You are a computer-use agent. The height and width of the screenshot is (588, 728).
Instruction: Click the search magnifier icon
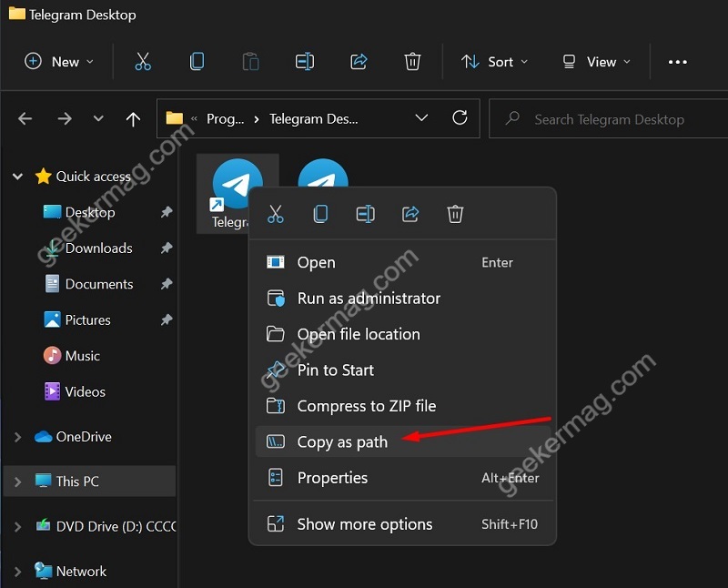pyautogui.click(x=512, y=118)
